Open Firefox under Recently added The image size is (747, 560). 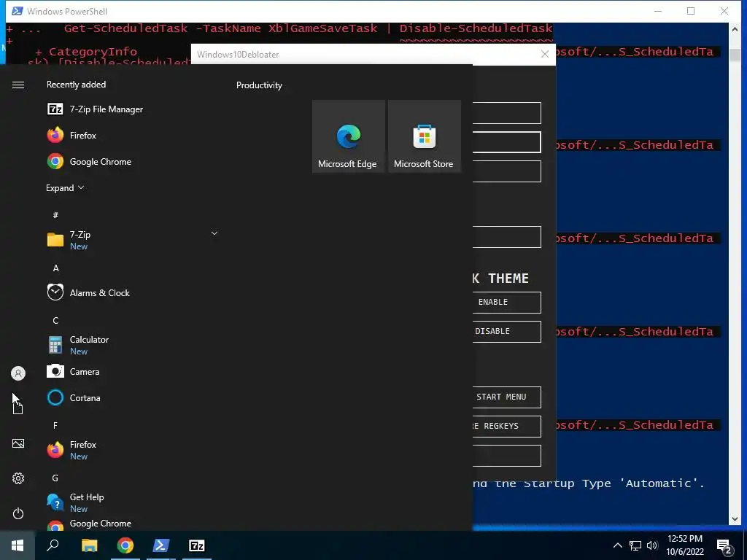71,135
